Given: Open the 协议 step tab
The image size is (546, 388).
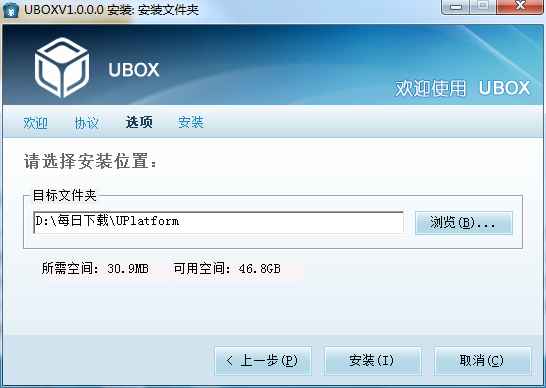Looking at the screenshot, I should 87,123.
